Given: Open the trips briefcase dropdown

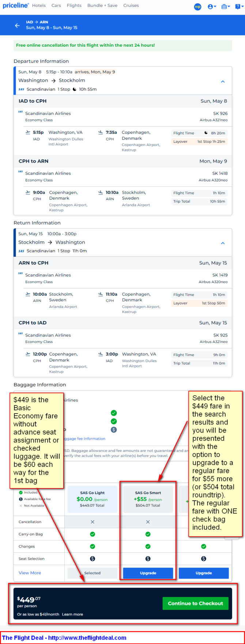Looking at the screenshot, I should [226, 7].
